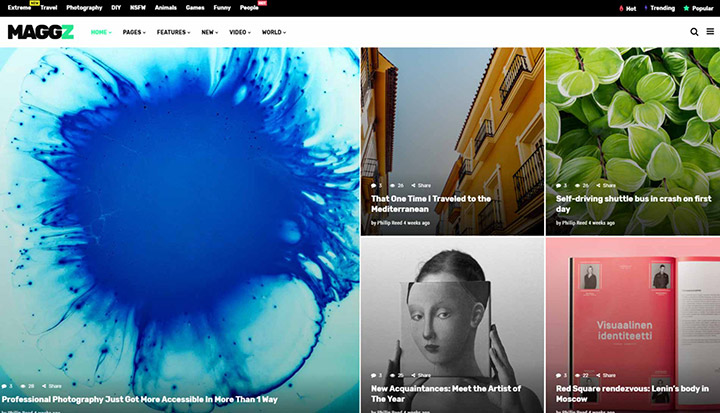The height and width of the screenshot is (413, 720).
Task: Expand the Features dropdown menu
Action: [x=174, y=32]
